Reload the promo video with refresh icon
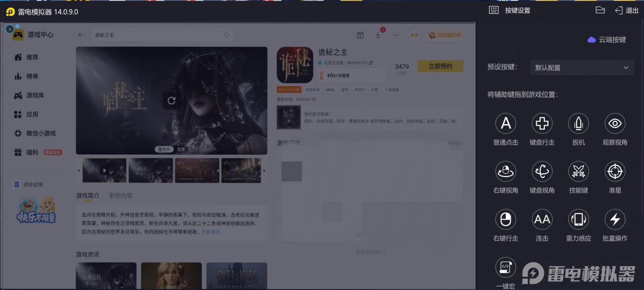This screenshot has width=644, height=290. point(171,100)
